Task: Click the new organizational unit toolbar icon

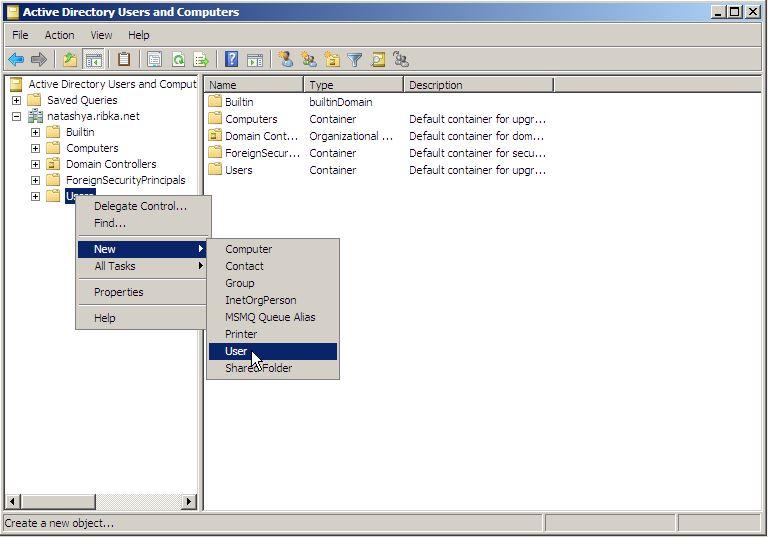Action: point(332,60)
